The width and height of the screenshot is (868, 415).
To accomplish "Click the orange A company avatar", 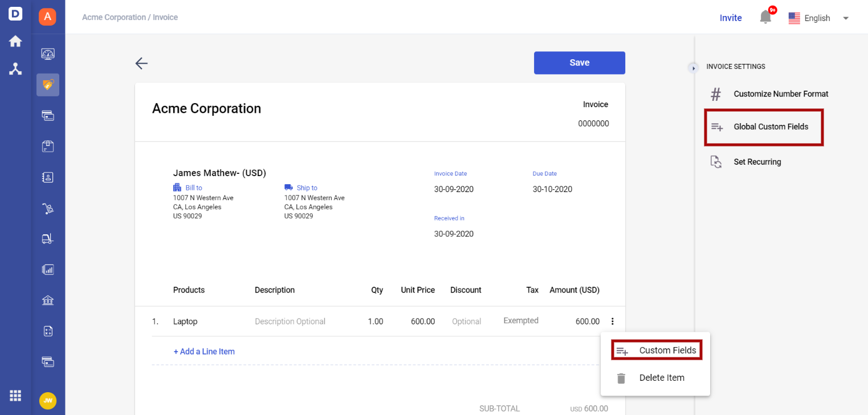I will pos(47,17).
